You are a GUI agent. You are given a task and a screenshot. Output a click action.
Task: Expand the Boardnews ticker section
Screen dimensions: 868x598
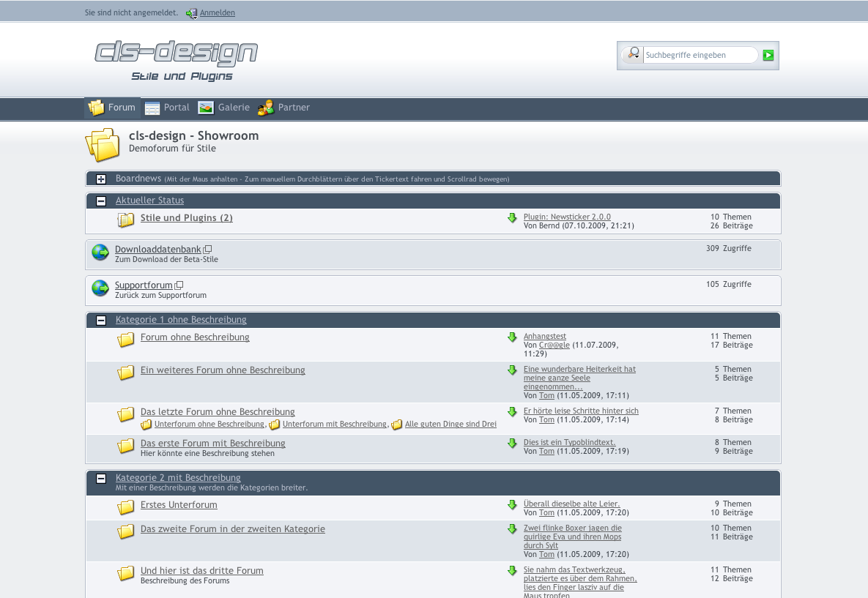101,179
